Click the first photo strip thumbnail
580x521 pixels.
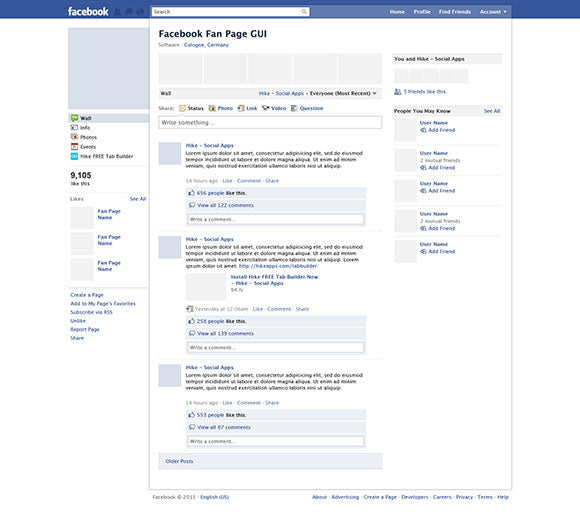pos(181,69)
